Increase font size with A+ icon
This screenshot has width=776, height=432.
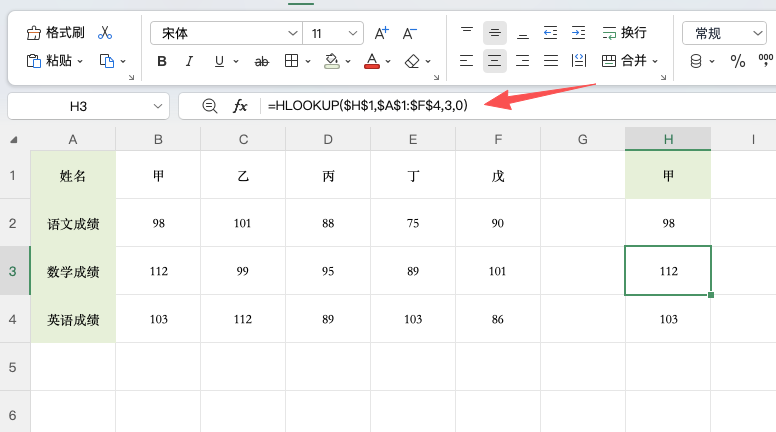(x=381, y=33)
